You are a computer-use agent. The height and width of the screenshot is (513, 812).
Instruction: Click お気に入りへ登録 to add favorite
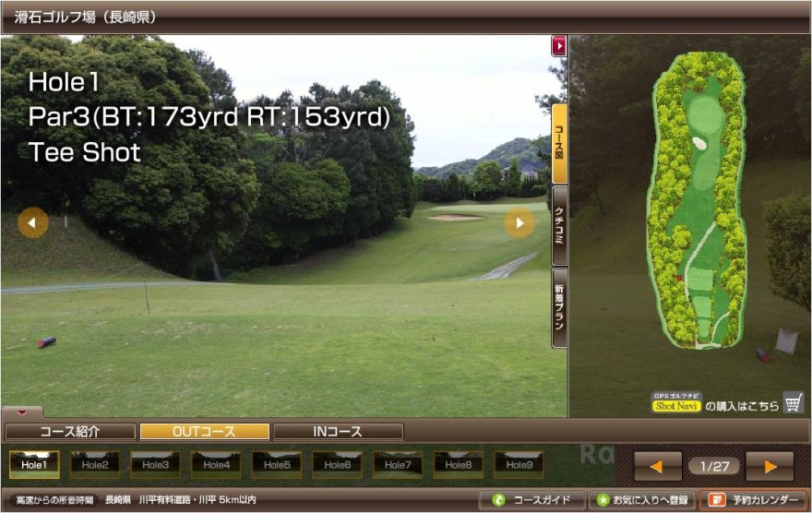[642, 500]
